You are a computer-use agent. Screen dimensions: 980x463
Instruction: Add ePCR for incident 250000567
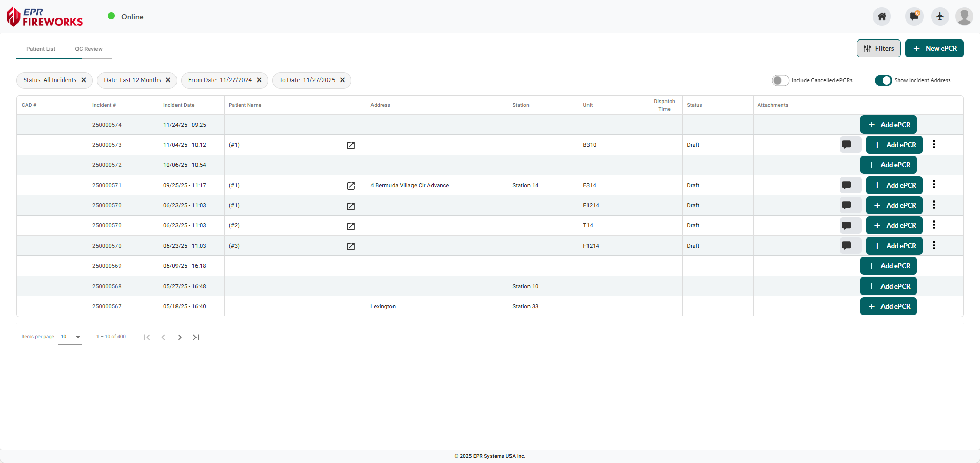(888, 307)
